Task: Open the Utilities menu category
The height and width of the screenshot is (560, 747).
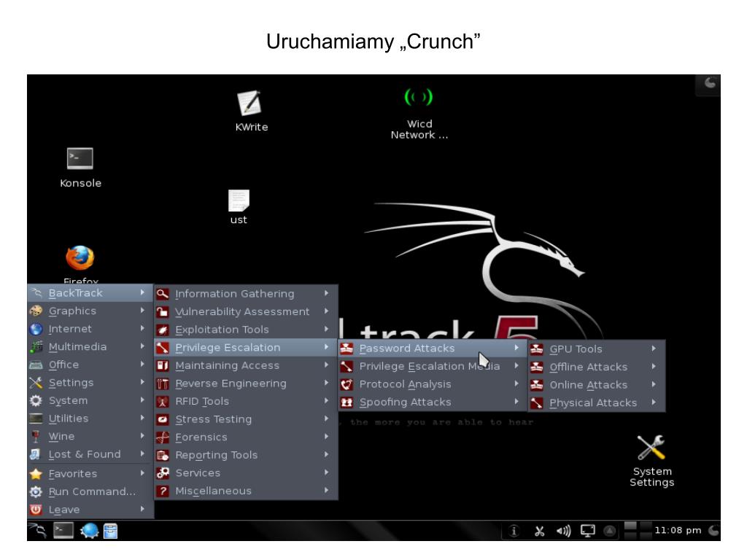Action: coord(90,419)
